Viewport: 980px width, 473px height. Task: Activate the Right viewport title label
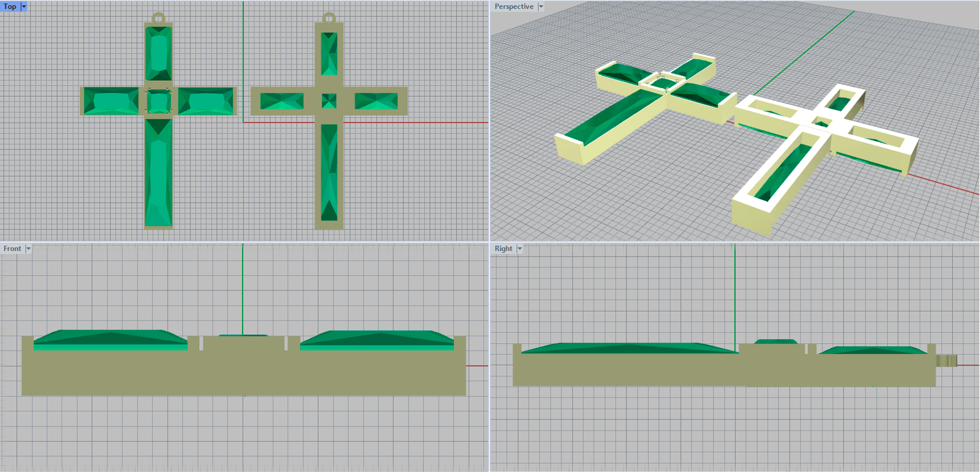(x=503, y=249)
